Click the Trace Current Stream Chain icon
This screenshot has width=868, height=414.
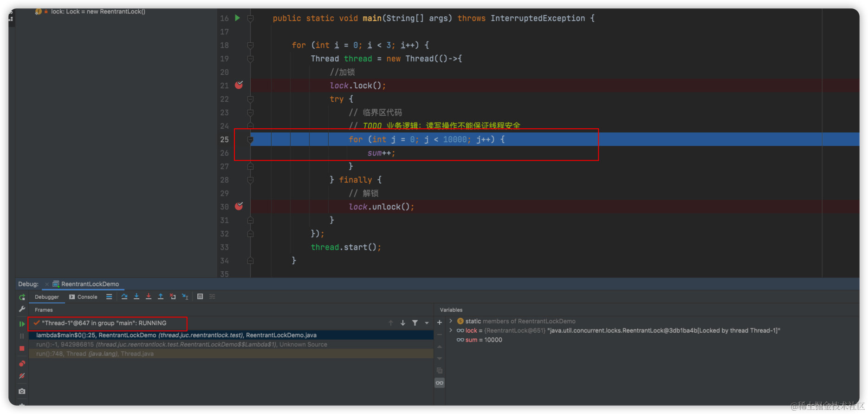tap(212, 296)
